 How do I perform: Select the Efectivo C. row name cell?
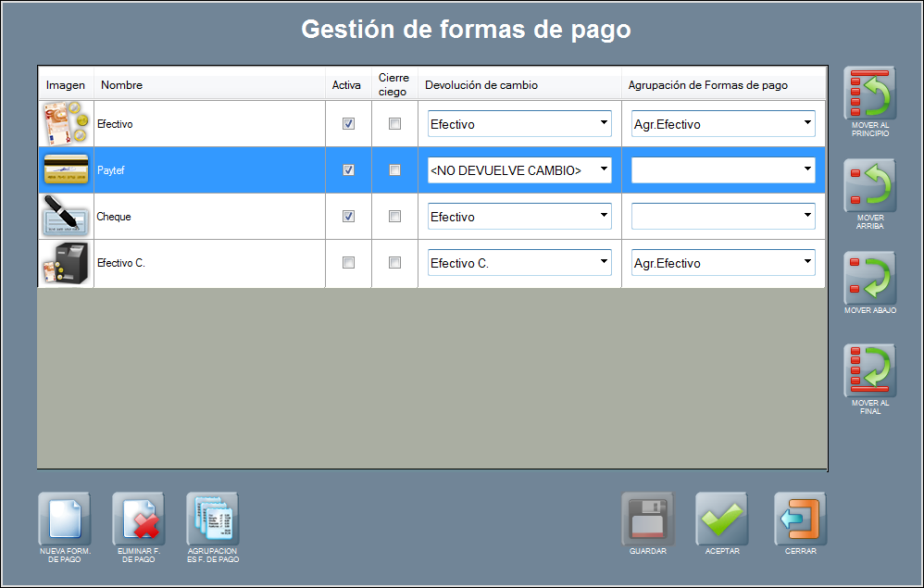point(208,263)
